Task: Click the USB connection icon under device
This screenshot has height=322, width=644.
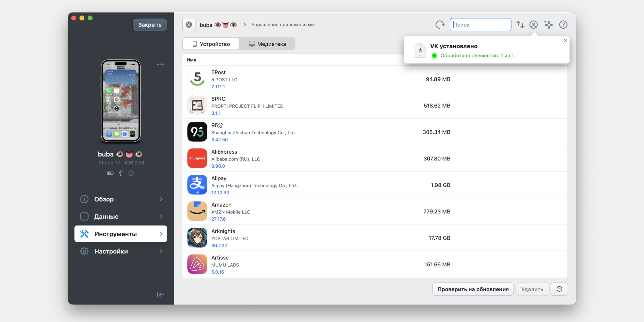Action: [121, 173]
